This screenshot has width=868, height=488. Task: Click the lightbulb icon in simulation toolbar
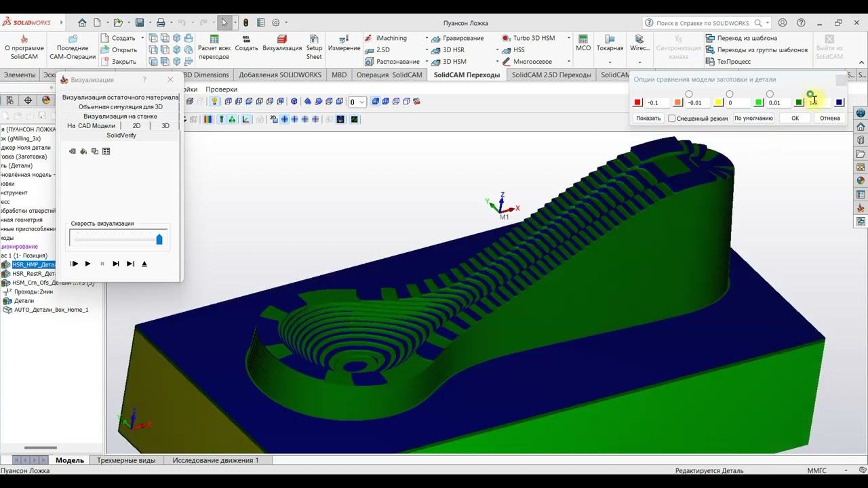(x=214, y=102)
